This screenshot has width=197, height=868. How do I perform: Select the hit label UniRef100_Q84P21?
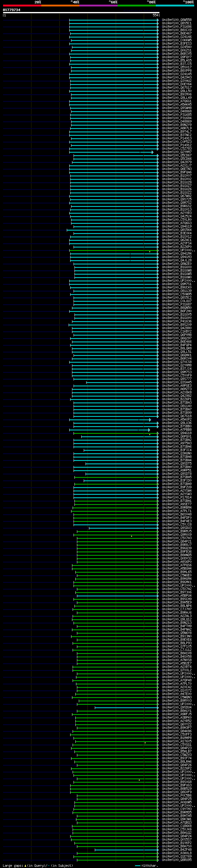point(176,541)
